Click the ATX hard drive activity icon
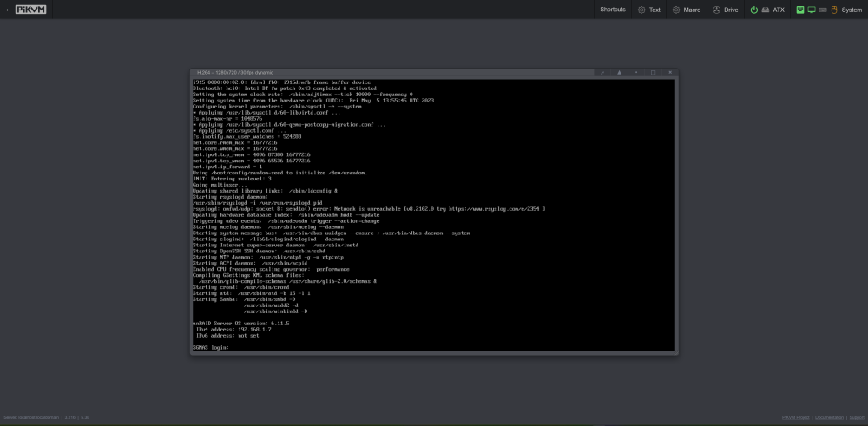 (x=766, y=10)
